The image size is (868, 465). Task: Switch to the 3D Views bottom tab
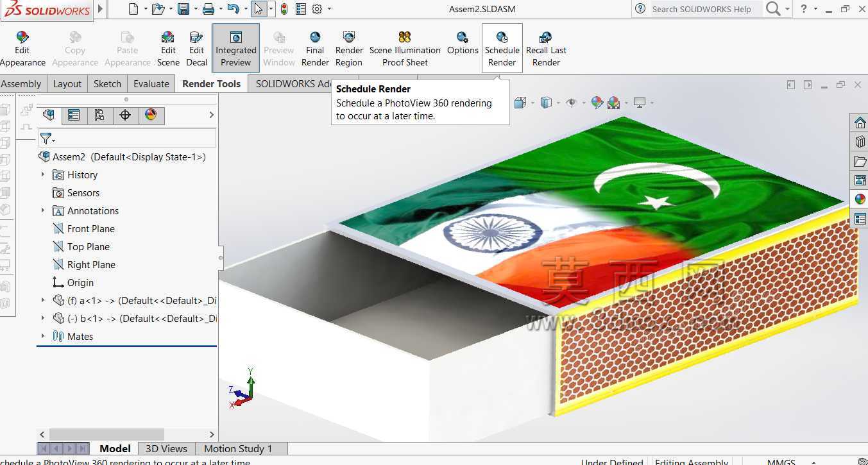(166, 448)
